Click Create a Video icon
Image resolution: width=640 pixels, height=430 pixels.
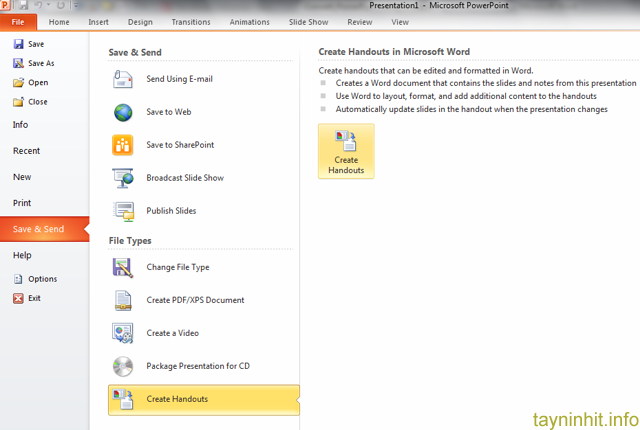(x=124, y=333)
